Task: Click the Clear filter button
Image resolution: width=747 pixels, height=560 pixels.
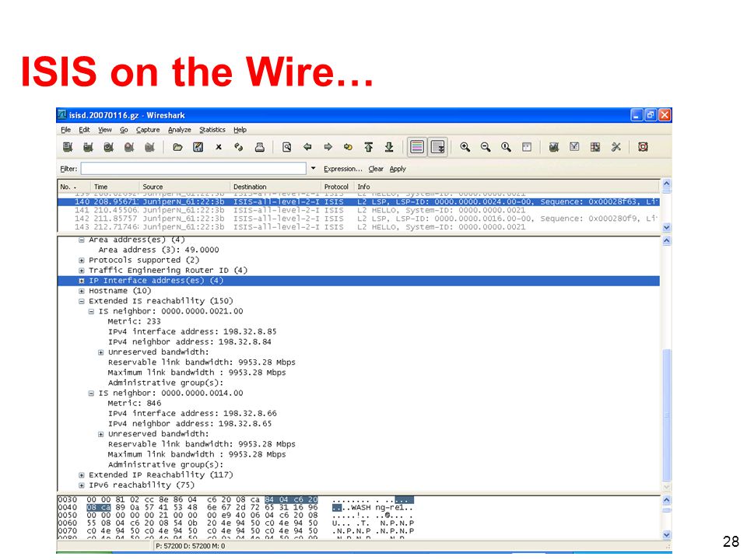Action: tap(376, 169)
